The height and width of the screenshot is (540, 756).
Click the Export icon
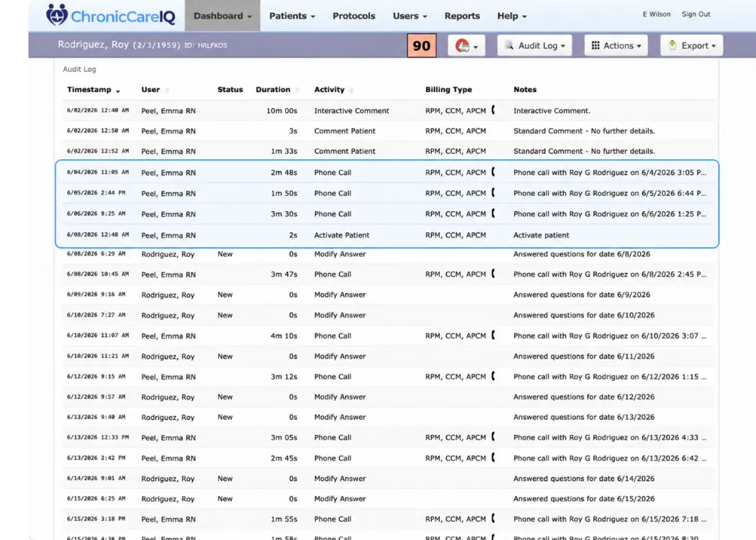click(672, 45)
